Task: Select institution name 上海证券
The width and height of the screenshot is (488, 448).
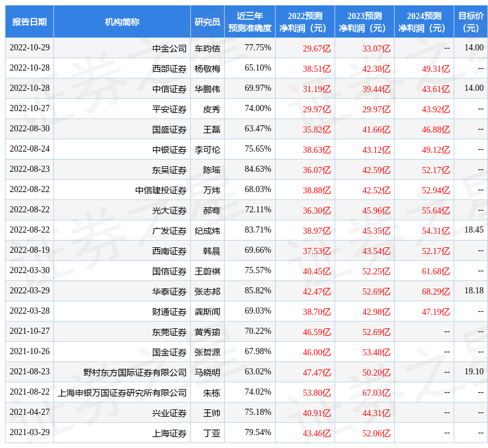Action: coord(169,433)
